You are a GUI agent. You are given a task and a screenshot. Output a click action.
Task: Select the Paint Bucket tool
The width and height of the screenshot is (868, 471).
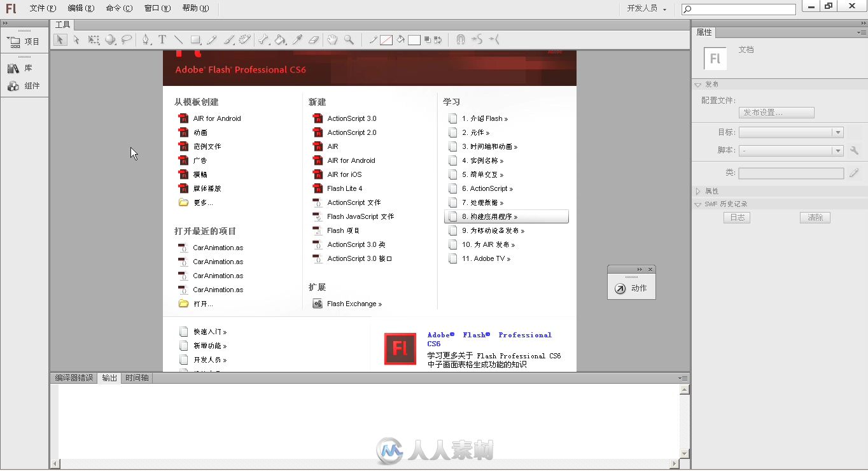pyautogui.click(x=280, y=39)
